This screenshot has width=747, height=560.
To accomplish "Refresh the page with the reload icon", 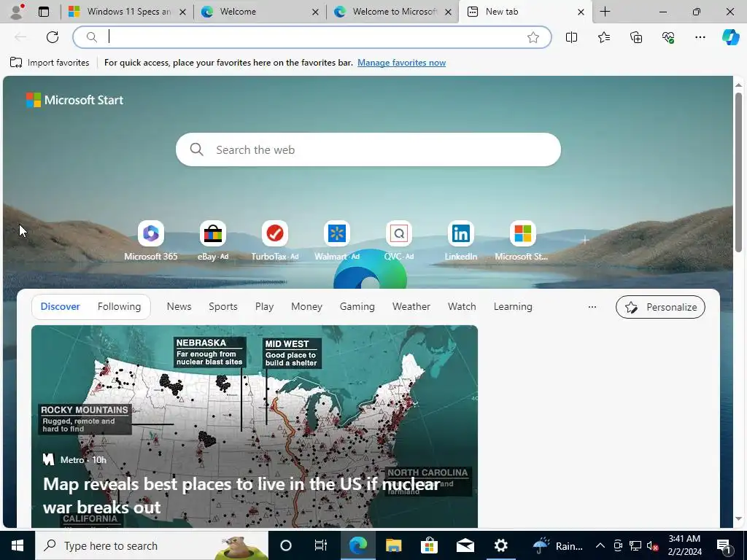I will 53,37.
